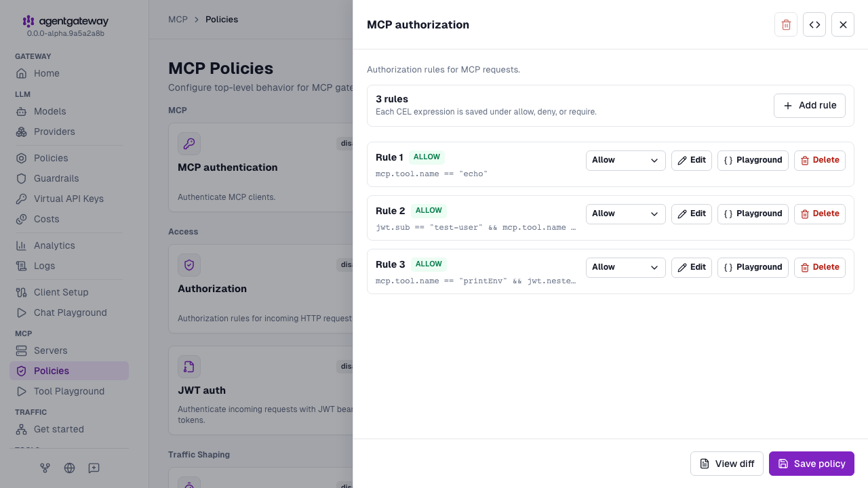Viewport: 868px width, 488px height.
Task: Click Rule 3 expression with printEnv
Action: coord(476,281)
